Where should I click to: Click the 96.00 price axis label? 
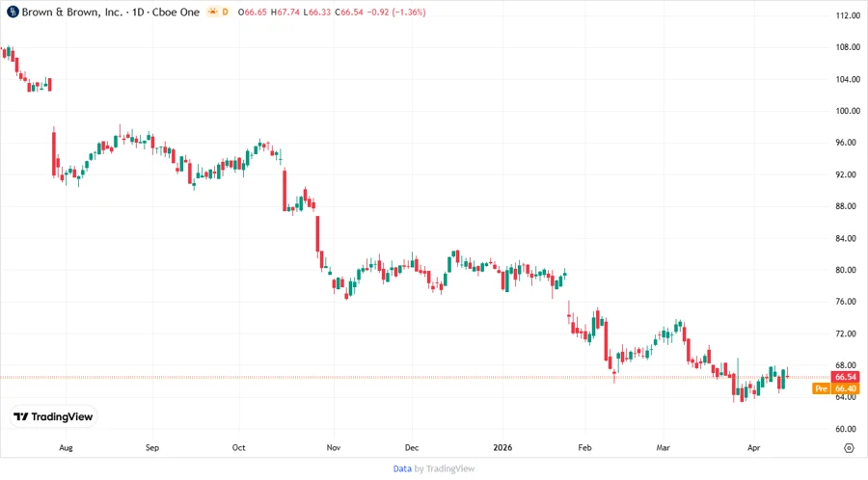[848, 142]
